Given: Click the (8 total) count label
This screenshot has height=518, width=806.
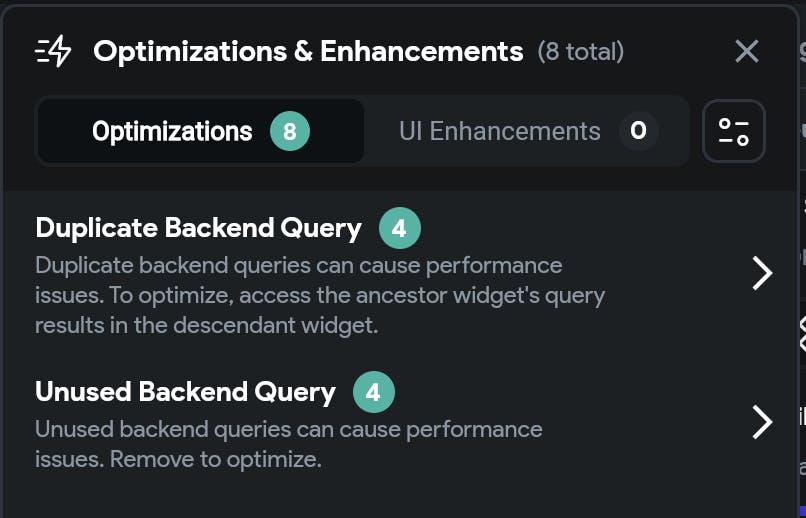Looking at the screenshot, I should pos(581,51).
